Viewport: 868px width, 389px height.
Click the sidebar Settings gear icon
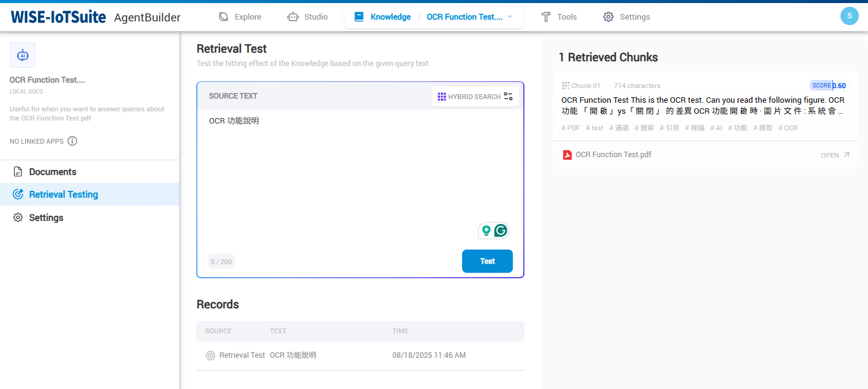tap(18, 218)
